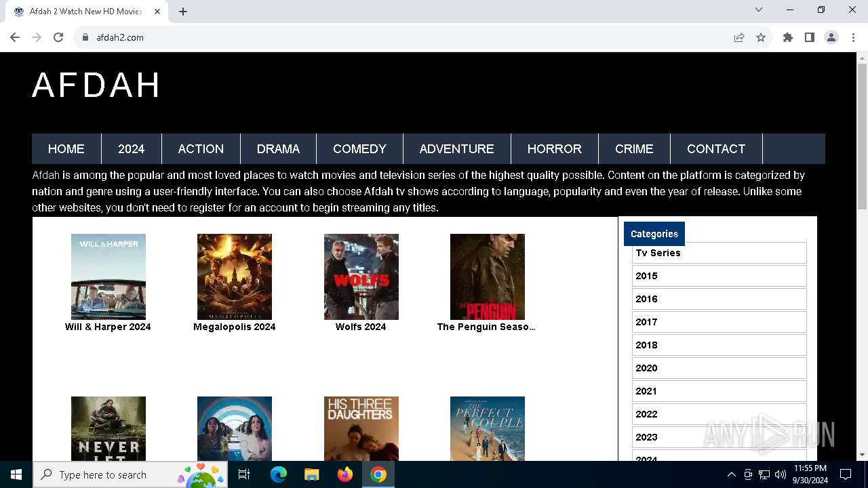
Task: Open the DRAMA genre menu
Action: 278,149
